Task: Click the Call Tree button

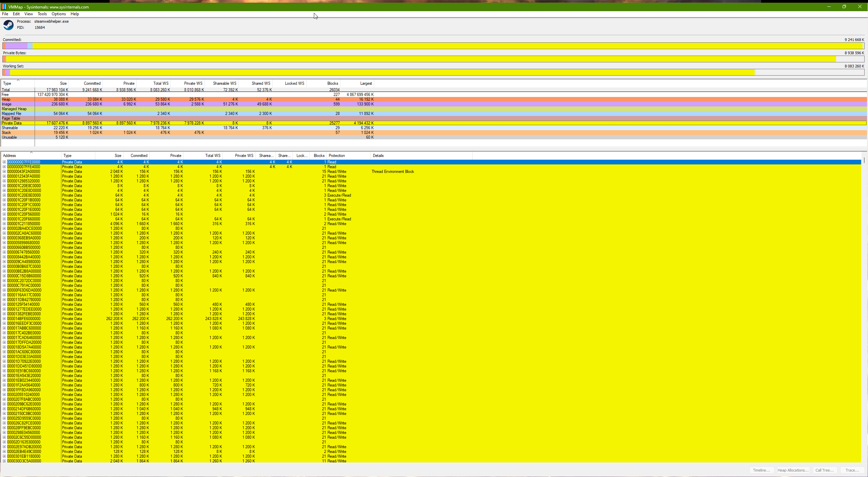Action: pos(824,470)
